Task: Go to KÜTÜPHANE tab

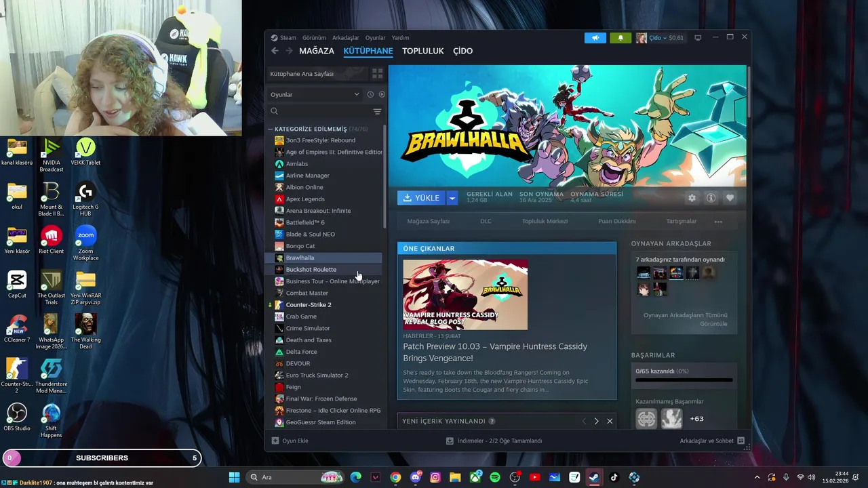Action: click(368, 51)
